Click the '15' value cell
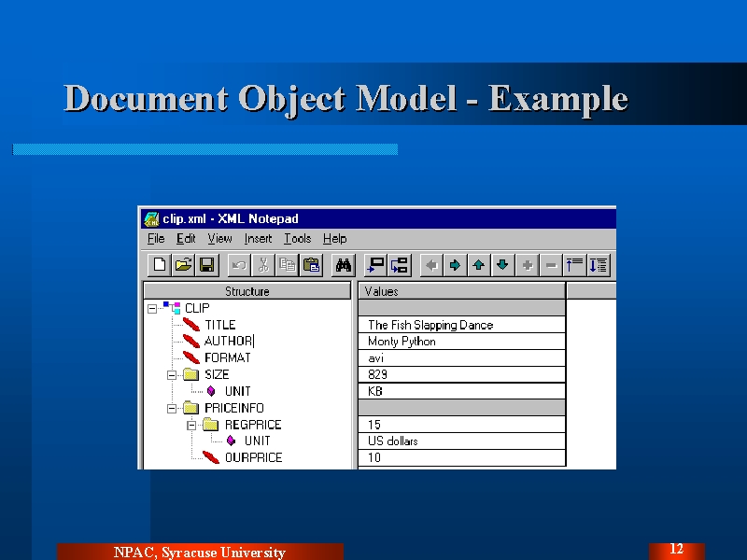 461,425
